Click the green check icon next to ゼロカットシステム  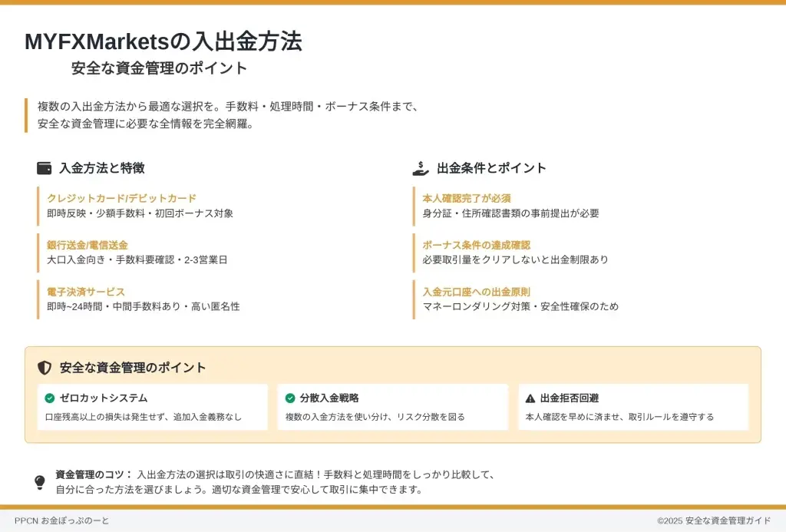(50, 398)
